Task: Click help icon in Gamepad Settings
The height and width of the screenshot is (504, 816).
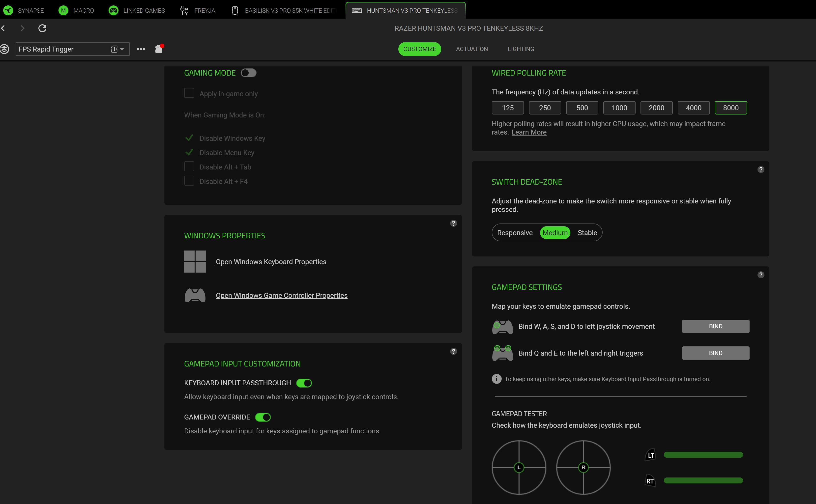Action: 761,275
